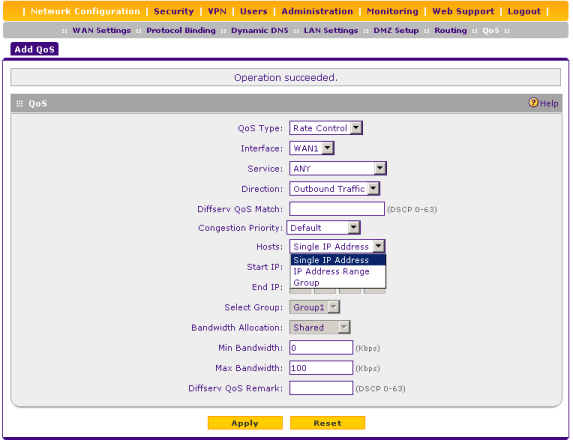Click the QoS section grid icon
This screenshot has width=573, height=440.
click(x=20, y=104)
